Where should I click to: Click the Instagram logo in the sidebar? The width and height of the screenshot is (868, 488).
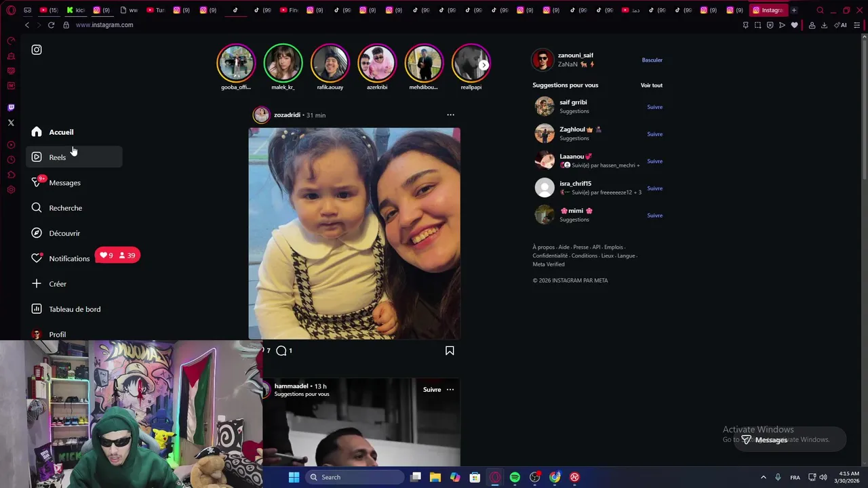pos(37,49)
